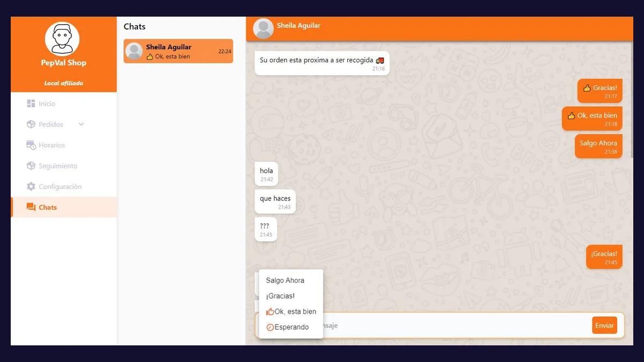Click the Enviar send button
This screenshot has width=644, height=362.
coord(604,326)
